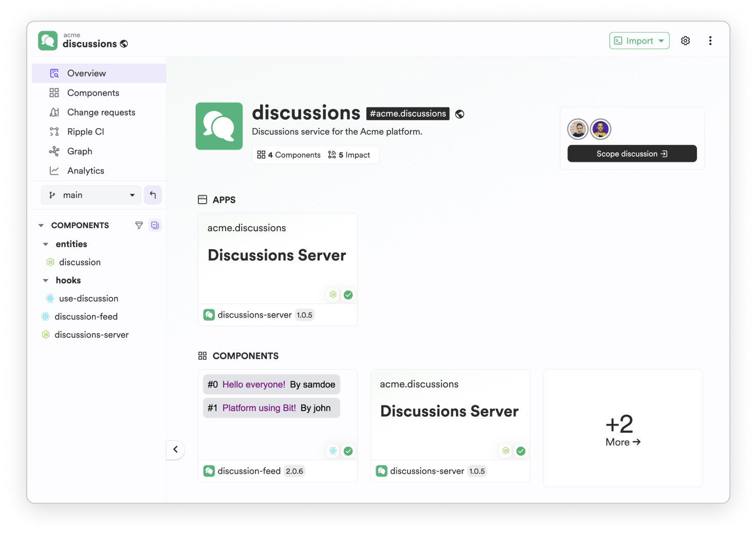Viewport: 756px width, 535px height.
Task: Open Ripple CI in the sidebar
Action: click(99, 132)
